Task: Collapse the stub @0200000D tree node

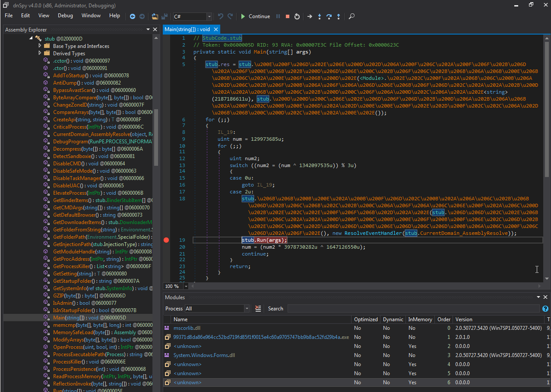Action: [x=31, y=38]
